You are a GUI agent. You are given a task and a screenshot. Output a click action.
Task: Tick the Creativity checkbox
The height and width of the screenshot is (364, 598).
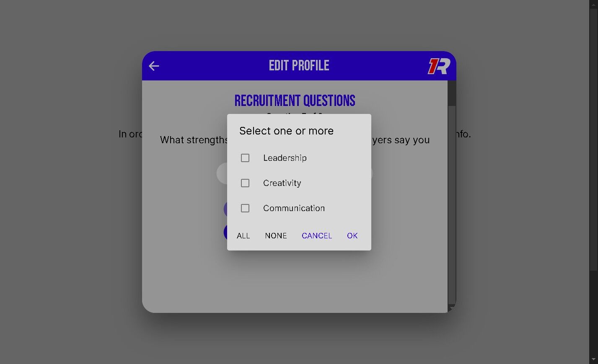point(245,183)
